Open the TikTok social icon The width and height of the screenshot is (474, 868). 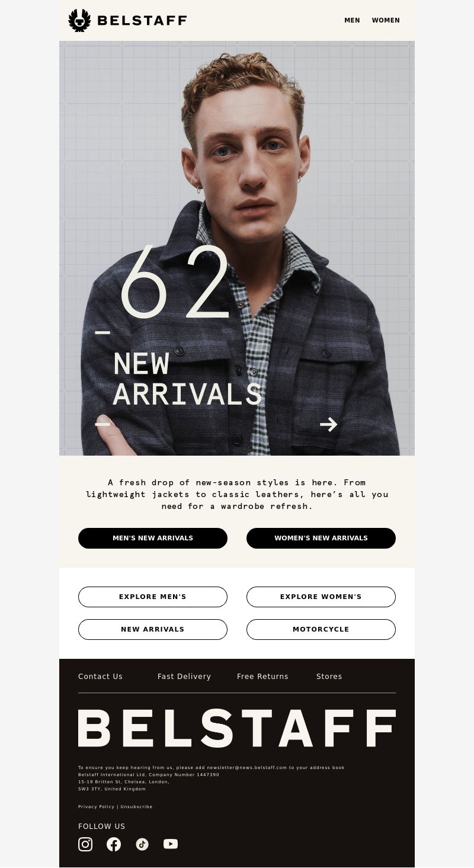pos(142,844)
